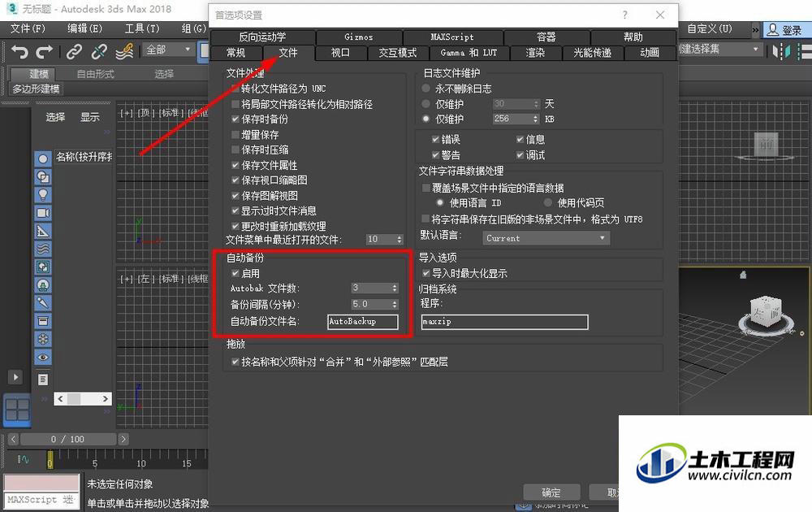Open the MAXScript preferences tab
The width and height of the screenshot is (812, 512).
[452, 37]
